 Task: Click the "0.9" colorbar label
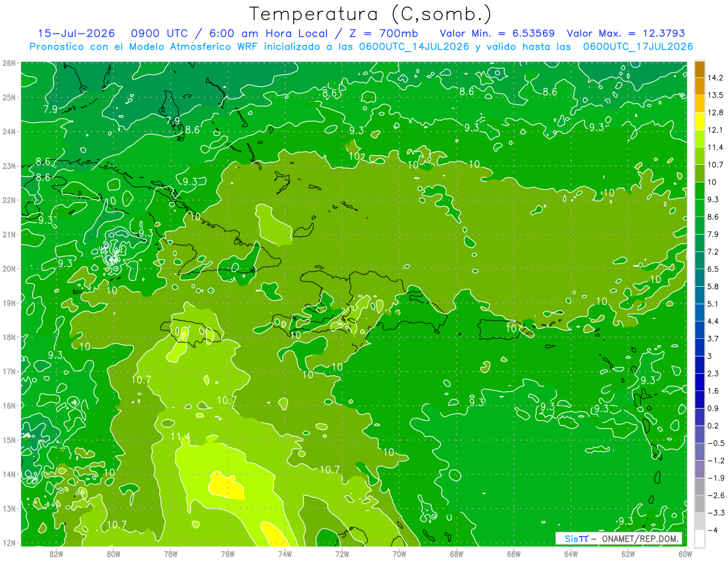pos(713,408)
